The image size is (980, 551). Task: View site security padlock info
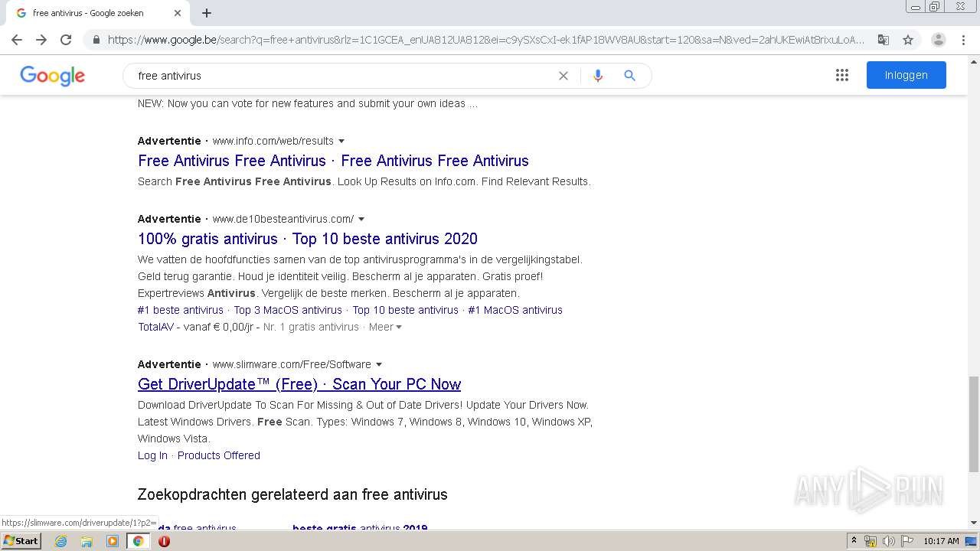tap(96, 40)
